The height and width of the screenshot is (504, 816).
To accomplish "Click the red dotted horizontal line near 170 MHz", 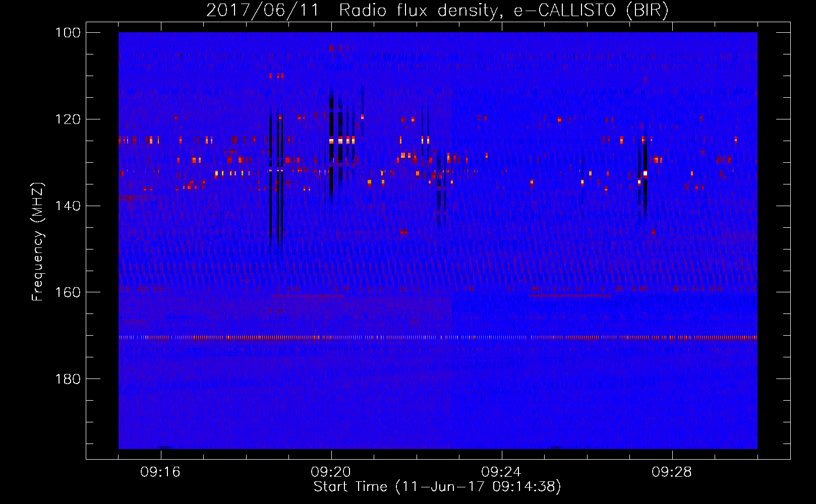I will pyautogui.click(x=438, y=337).
